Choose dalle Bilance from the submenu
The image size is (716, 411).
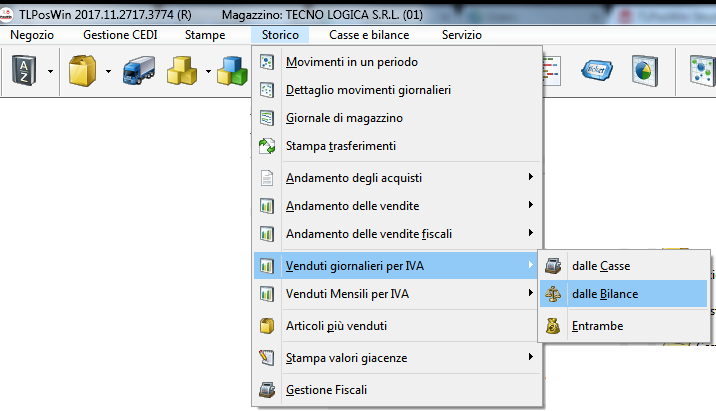pos(605,294)
